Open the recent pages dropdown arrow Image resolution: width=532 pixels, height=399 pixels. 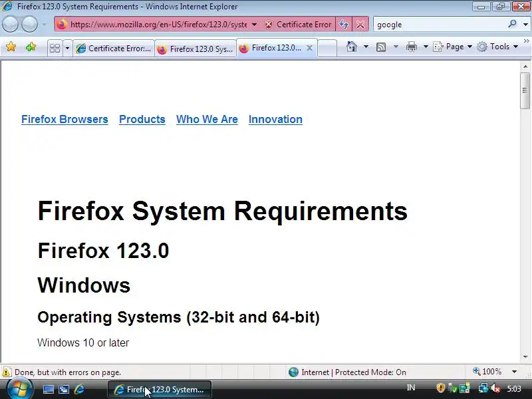click(45, 25)
